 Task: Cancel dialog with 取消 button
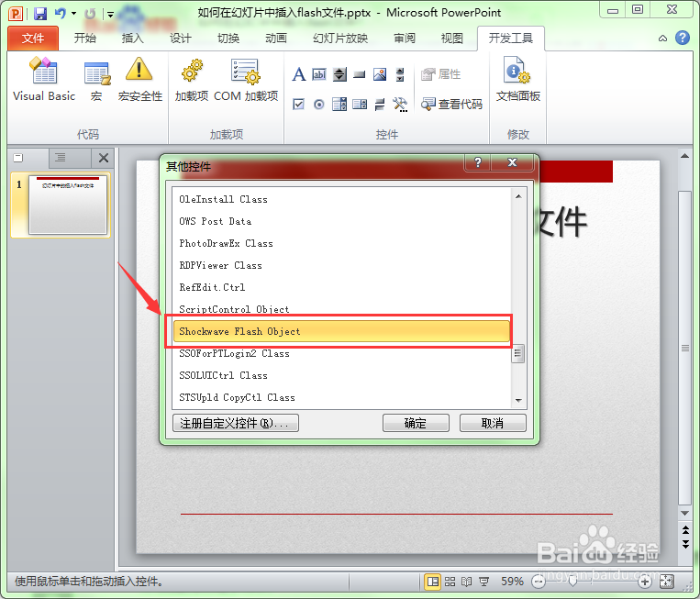(493, 423)
